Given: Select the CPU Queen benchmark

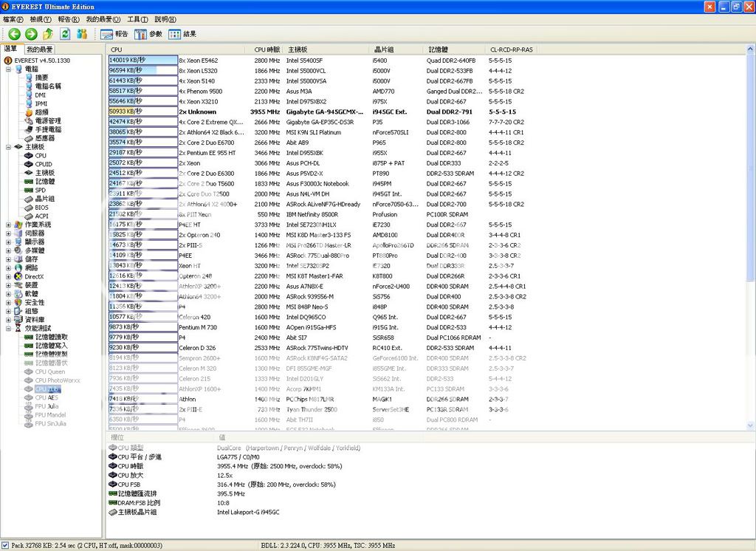Looking at the screenshot, I should [x=50, y=372].
